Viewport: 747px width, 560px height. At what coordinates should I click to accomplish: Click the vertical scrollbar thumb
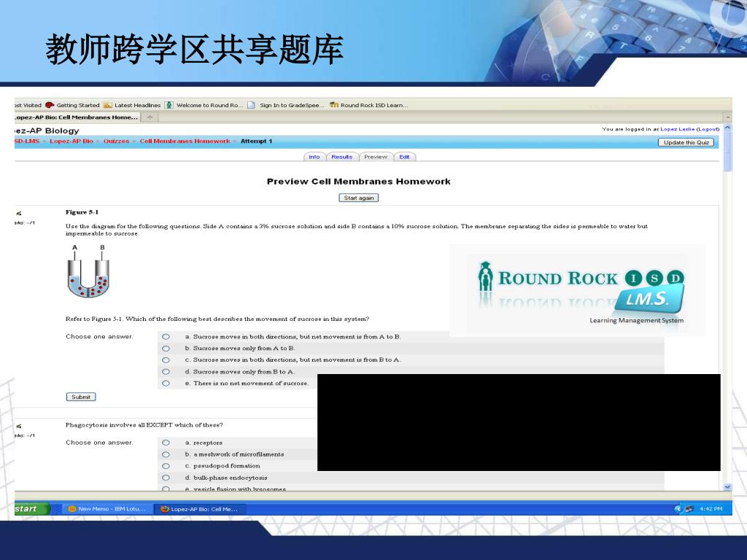(727, 152)
